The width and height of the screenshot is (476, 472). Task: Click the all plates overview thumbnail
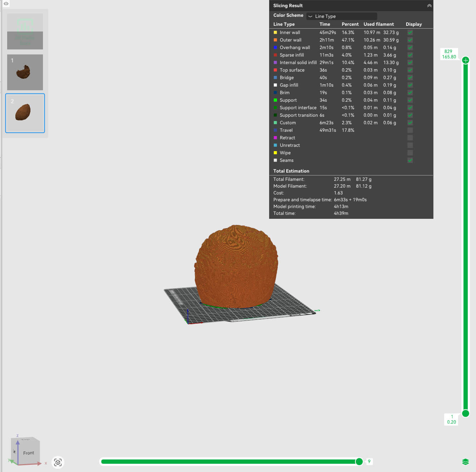(x=25, y=32)
